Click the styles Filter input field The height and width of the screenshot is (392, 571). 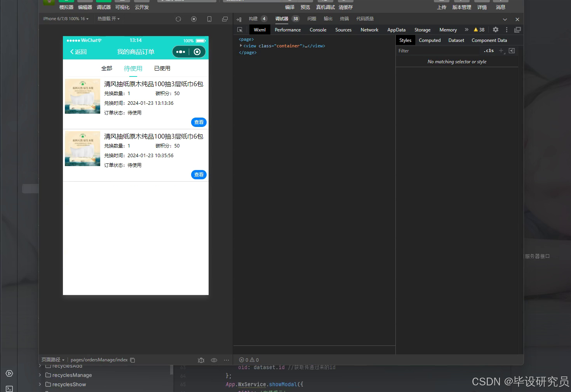coord(439,51)
